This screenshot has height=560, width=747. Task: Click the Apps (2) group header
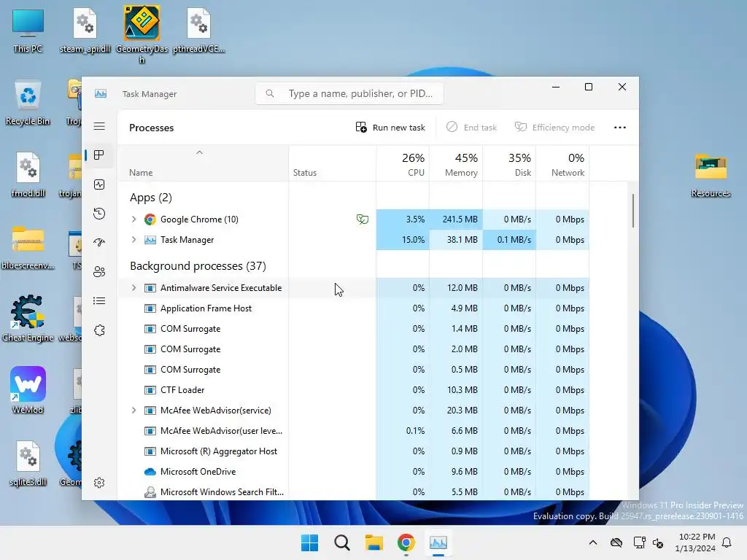[x=150, y=197]
